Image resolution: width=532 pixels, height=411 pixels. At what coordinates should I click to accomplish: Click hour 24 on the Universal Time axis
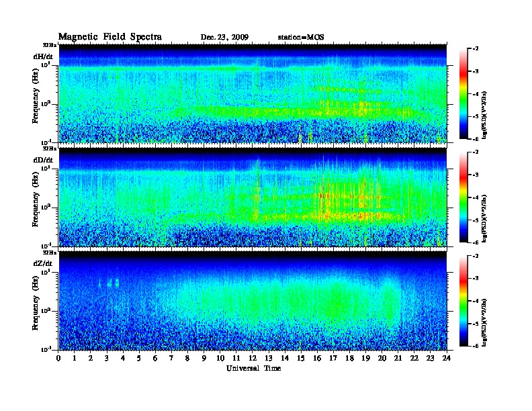point(447,358)
